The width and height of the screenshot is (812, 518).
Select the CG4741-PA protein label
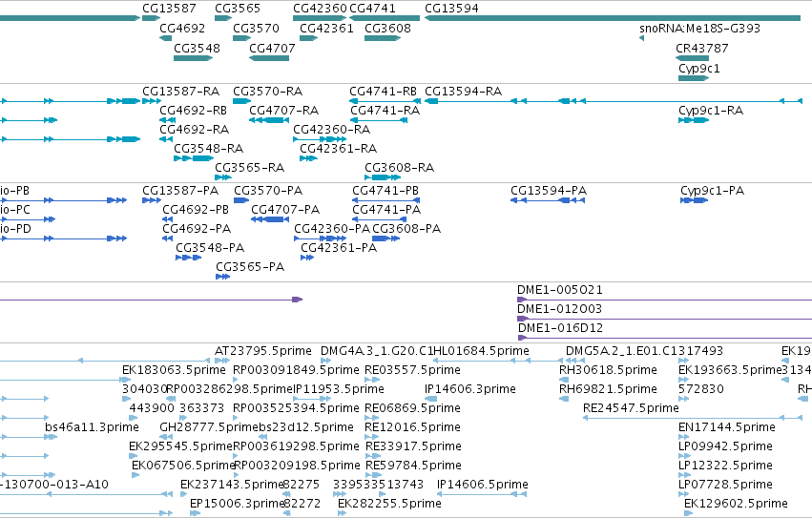386,210
